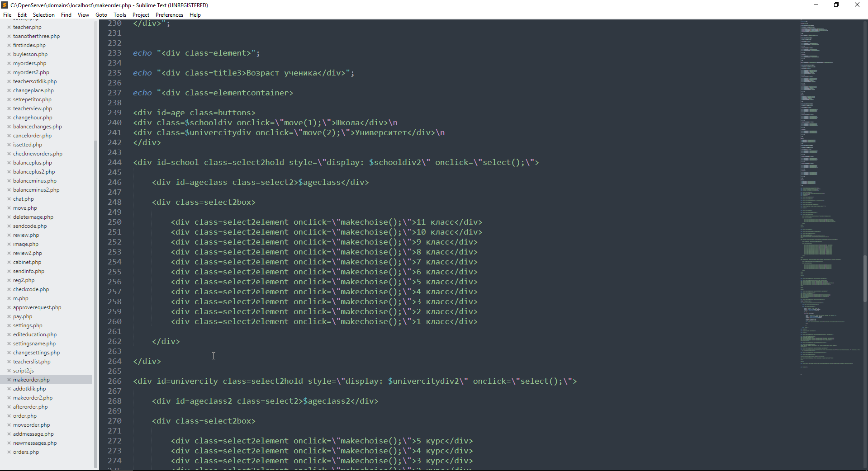Click the X next to teachersotklik.php
This screenshot has height=471, width=868.
pyautogui.click(x=9, y=81)
